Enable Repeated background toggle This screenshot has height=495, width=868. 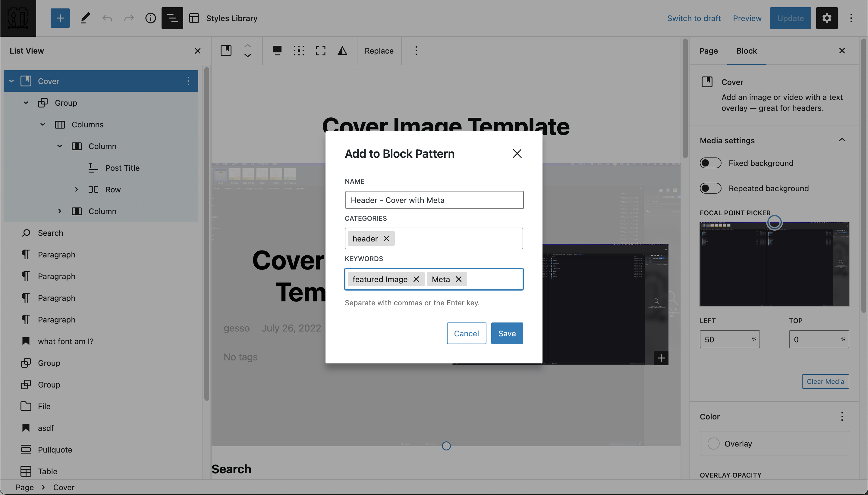(710, 188)
